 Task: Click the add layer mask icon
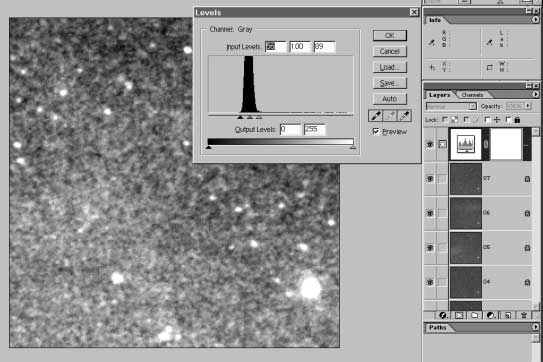(459, 315)
